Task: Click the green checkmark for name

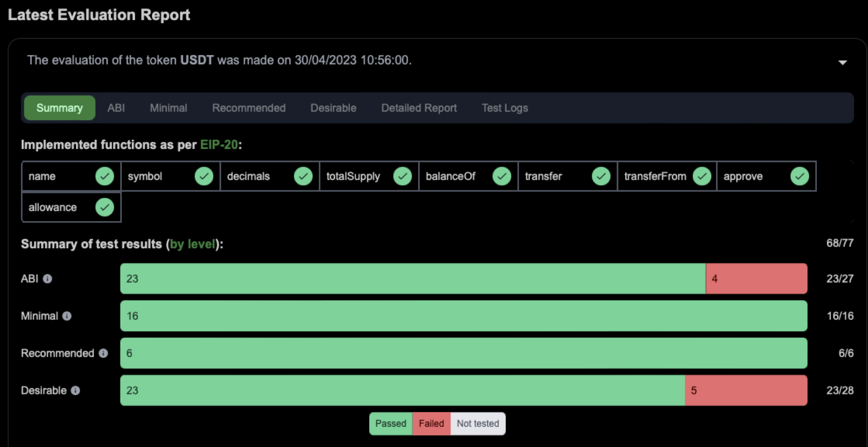Action: pyautogui.click(x=105, y=176)
